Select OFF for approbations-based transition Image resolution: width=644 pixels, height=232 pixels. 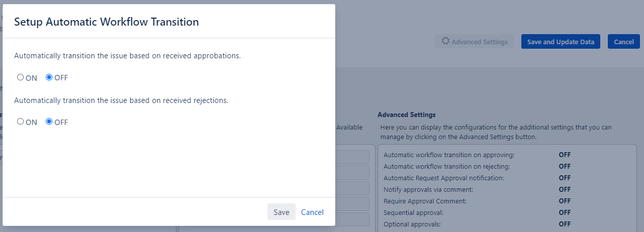coord(49,77)
